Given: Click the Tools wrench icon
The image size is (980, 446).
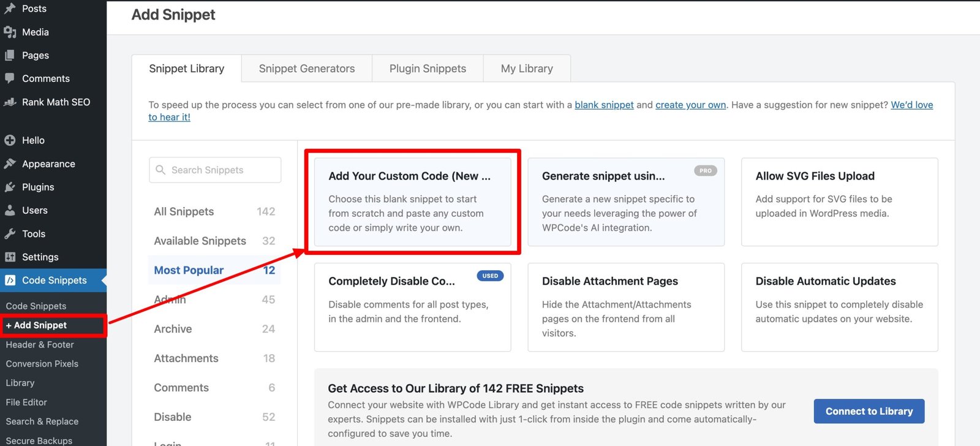Looking at the screenshot, I should coord(10,233).
